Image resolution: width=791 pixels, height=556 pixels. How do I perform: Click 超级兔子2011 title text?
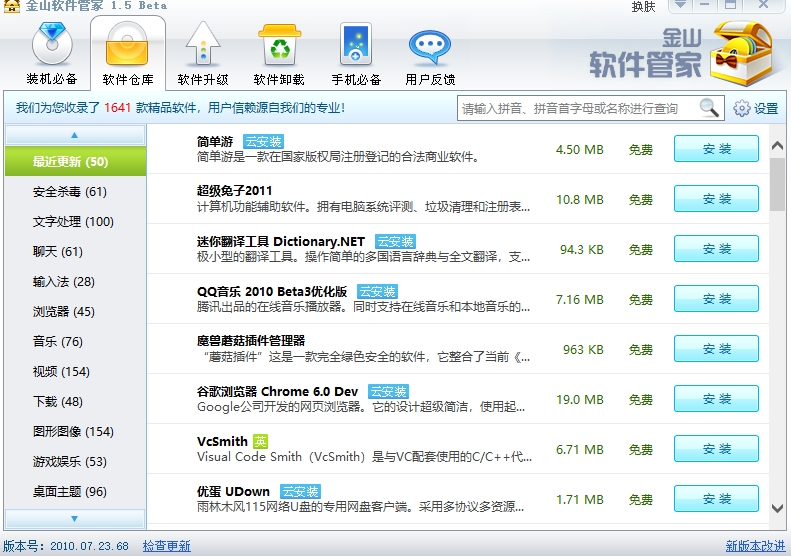234,191
